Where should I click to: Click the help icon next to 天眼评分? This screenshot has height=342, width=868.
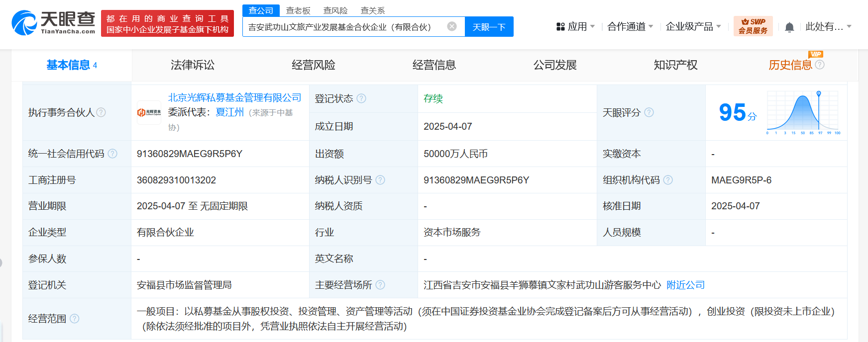coord(649,112)
